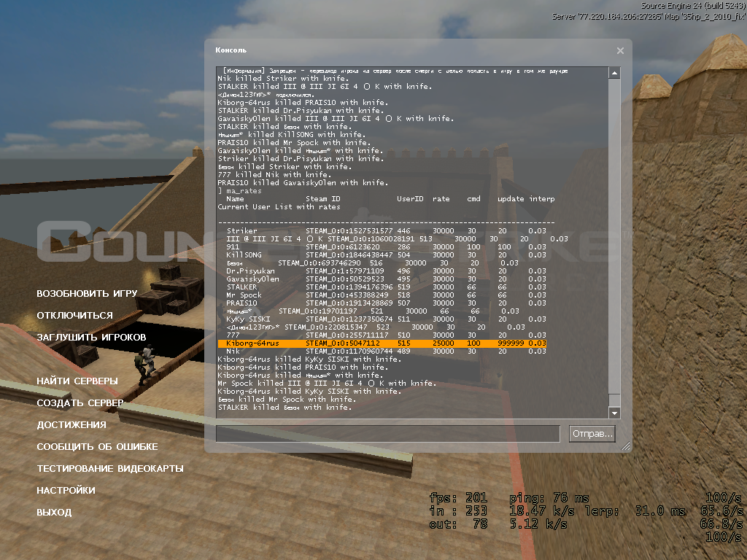Click the 'update' column header
Image resolution: width=747 pixels, height=560 pixels.
click(x=511, y=199)
